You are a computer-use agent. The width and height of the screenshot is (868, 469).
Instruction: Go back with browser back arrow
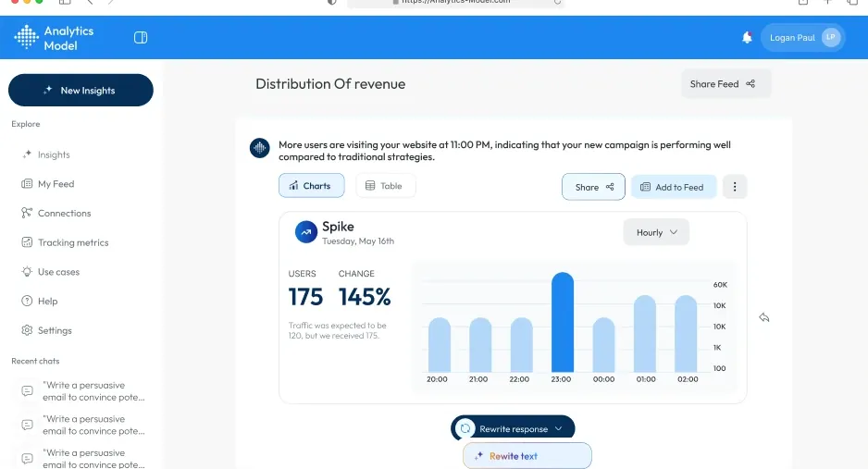tap(90, 2)
